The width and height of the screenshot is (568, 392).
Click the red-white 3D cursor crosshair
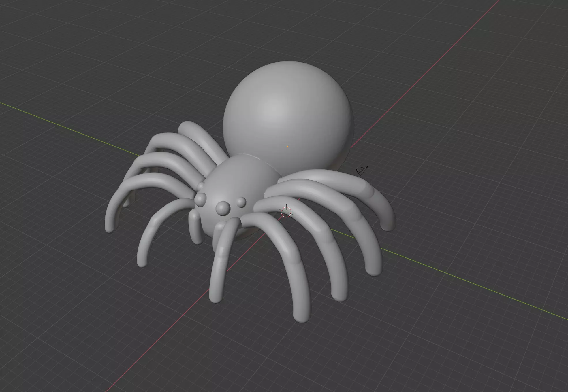[x=286, y=211]
